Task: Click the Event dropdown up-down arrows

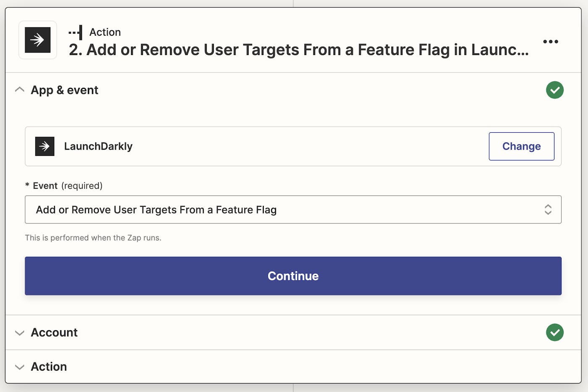Action: [548, 210]
